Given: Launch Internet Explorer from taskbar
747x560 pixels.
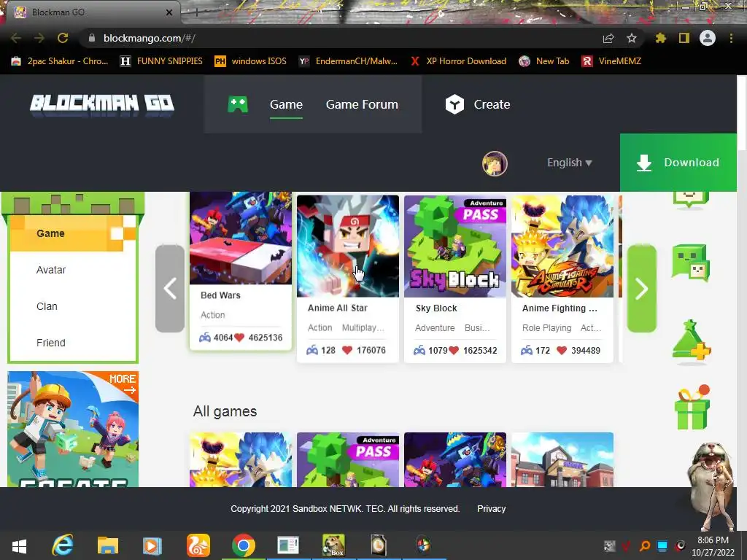Looking at the screenshot, I should (63, 545).
